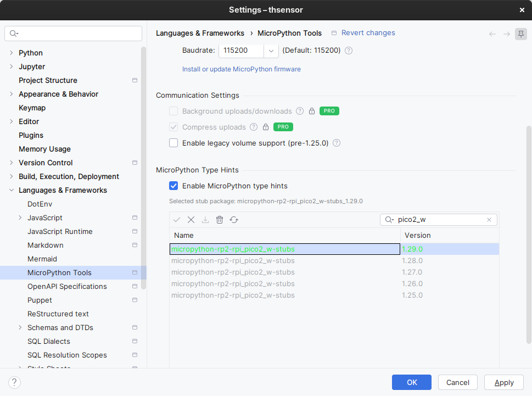Click the stub table apply checkmark icon
This screenshot has width=532, height=396.
[176, 220]
